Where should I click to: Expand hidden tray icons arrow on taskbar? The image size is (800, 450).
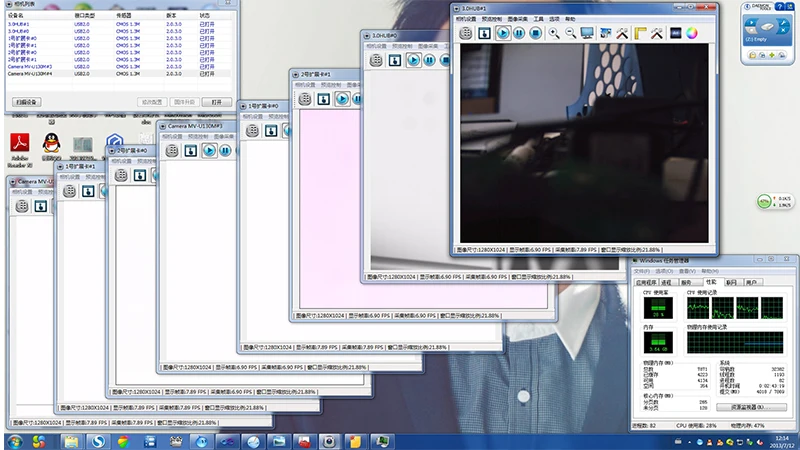(x=689, y=442)
